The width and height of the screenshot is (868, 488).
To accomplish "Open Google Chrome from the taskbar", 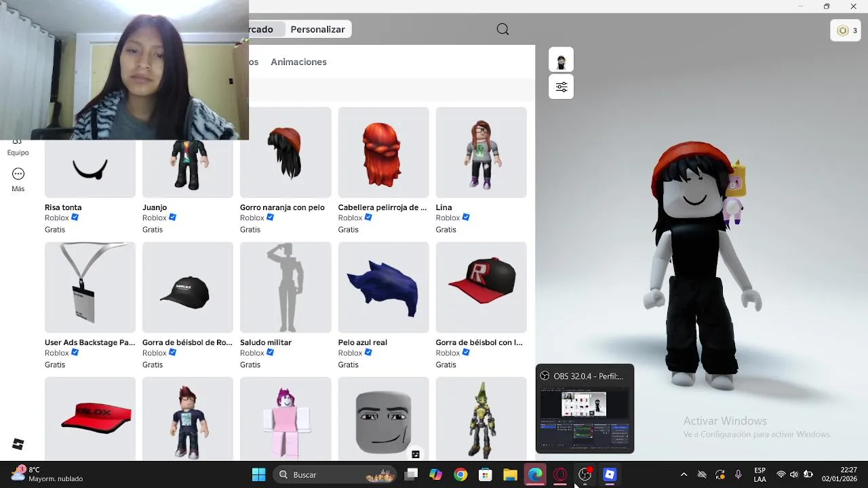I will 460,474.
